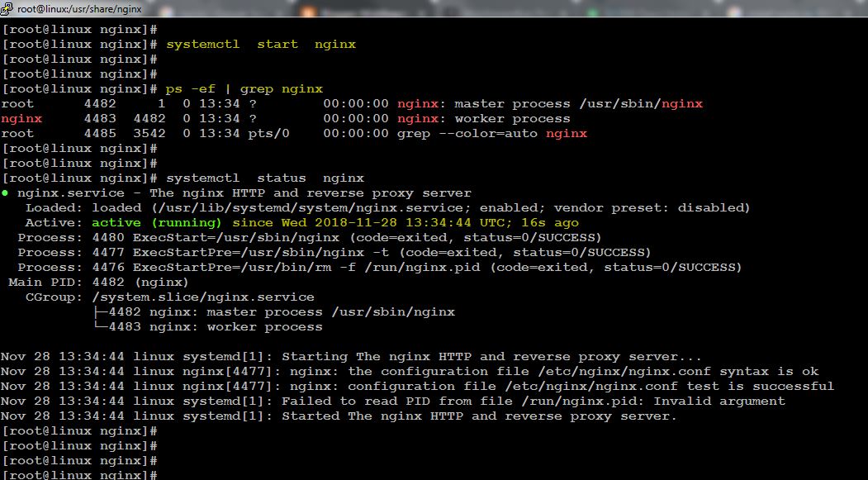The image size is (868, 480).
Task: Click 'nginx: worker process' in the ps output
Action: [x=483, y=119]
